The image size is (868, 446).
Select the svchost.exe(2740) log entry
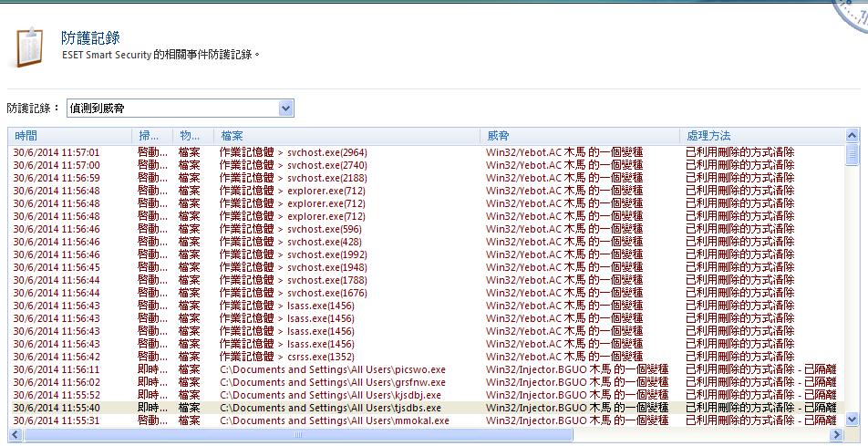tap(426, 165)
